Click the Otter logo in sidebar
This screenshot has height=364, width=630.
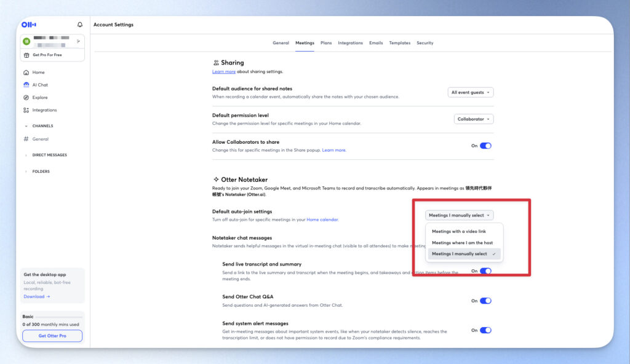tap(29, 25)
